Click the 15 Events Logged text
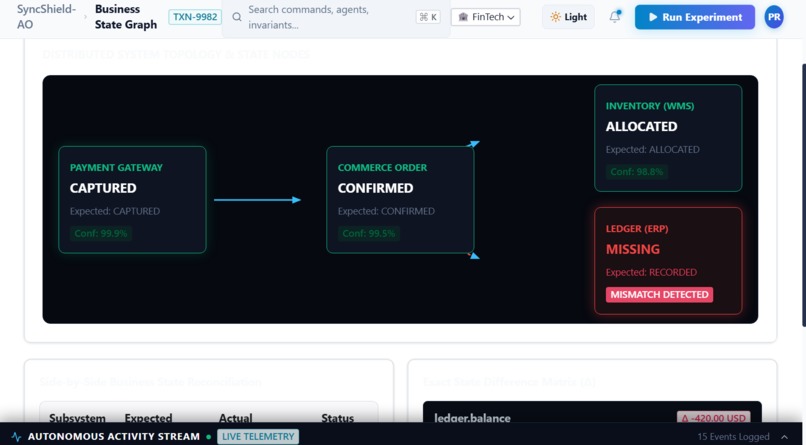Image resolution: width=806 pixels, height=445 pixels. coord(733,437)
